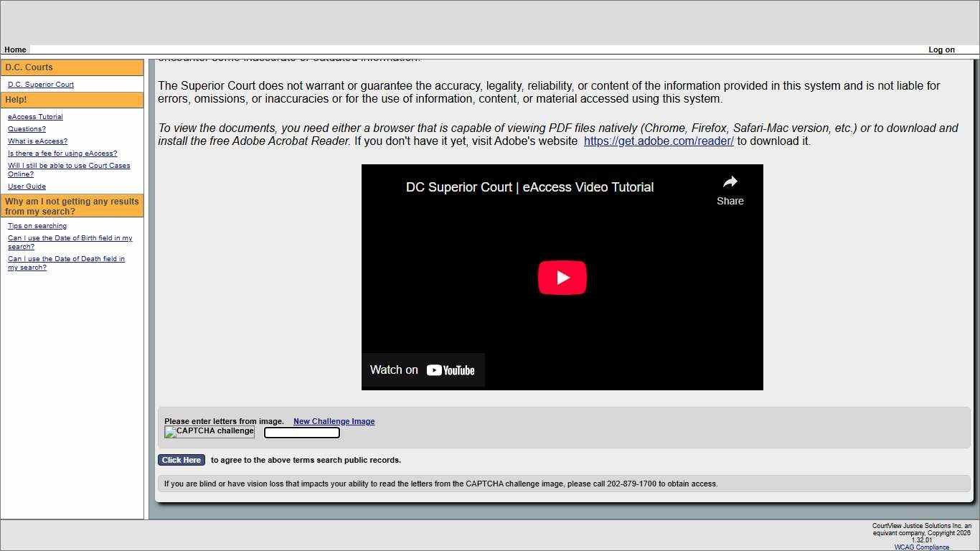
Task: Open the eAccess Tutorial page
Action: coord(34,116)
